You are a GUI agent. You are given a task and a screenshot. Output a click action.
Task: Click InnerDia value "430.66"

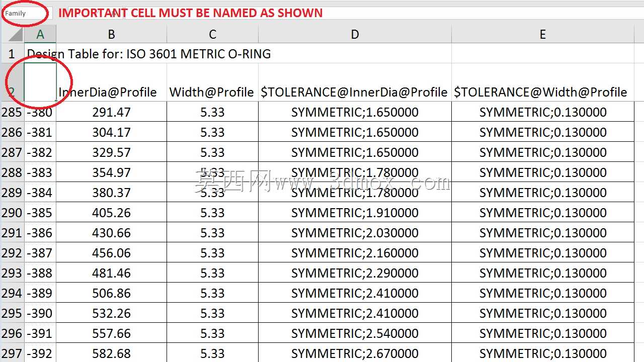point(111,232)
